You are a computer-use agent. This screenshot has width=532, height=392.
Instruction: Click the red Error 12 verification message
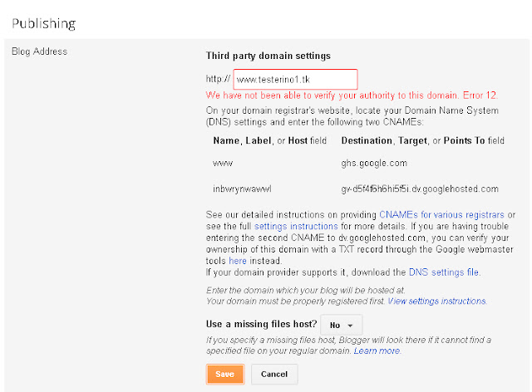(x=352, y=96)
